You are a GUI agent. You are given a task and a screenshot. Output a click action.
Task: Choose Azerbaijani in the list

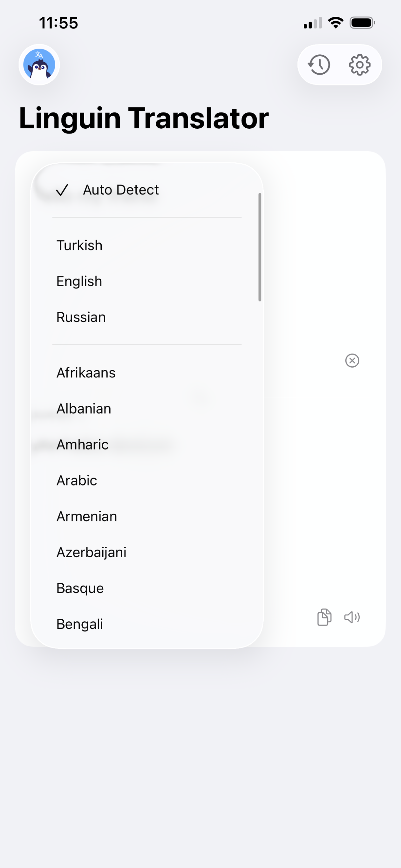coord(91,553)
